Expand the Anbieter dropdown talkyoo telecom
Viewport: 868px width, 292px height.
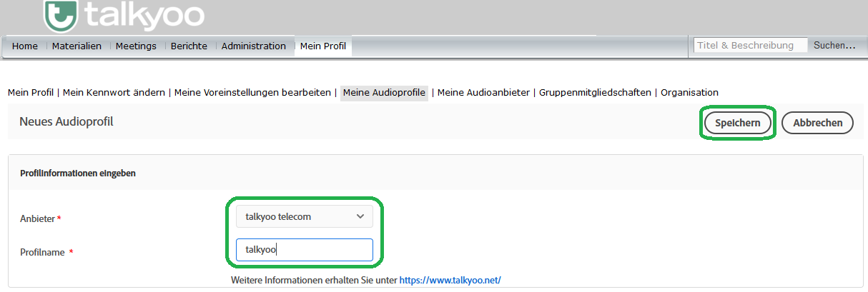pyautogui.click(x=305, y=217)
